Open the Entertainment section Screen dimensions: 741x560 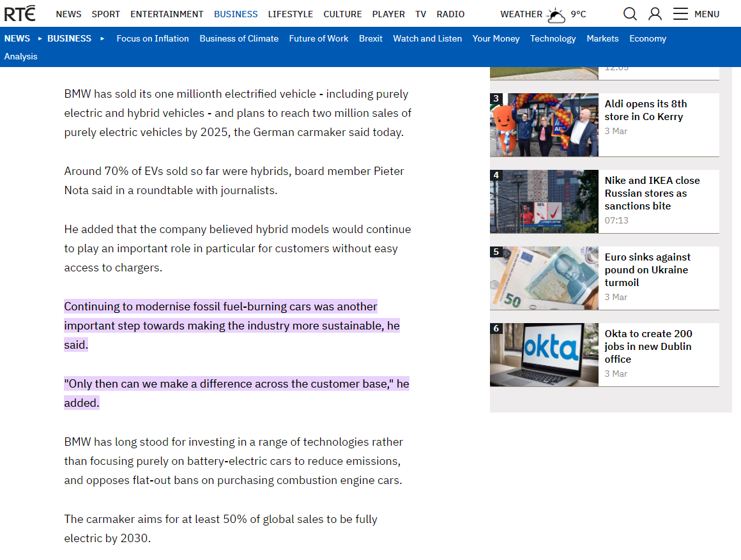point(167,14)
